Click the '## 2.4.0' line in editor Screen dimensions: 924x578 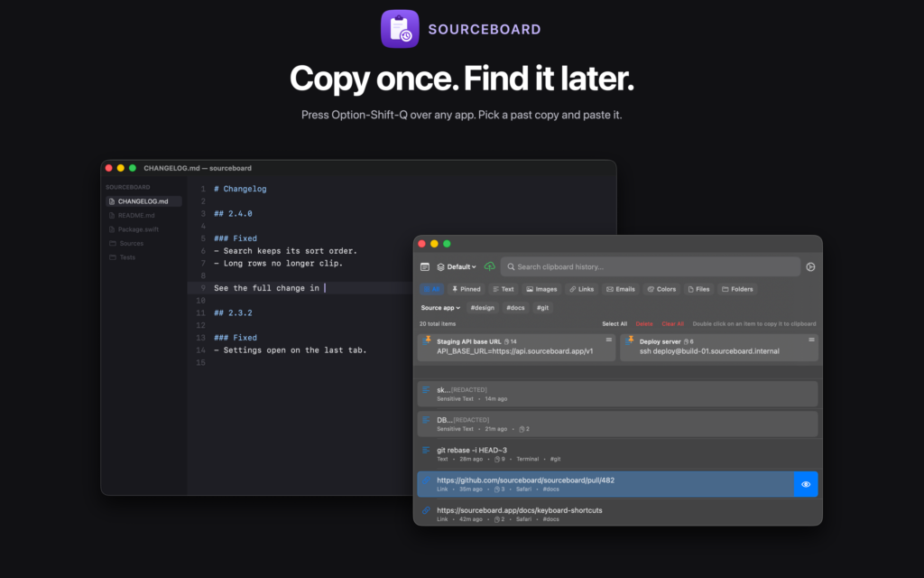point(233,213)
